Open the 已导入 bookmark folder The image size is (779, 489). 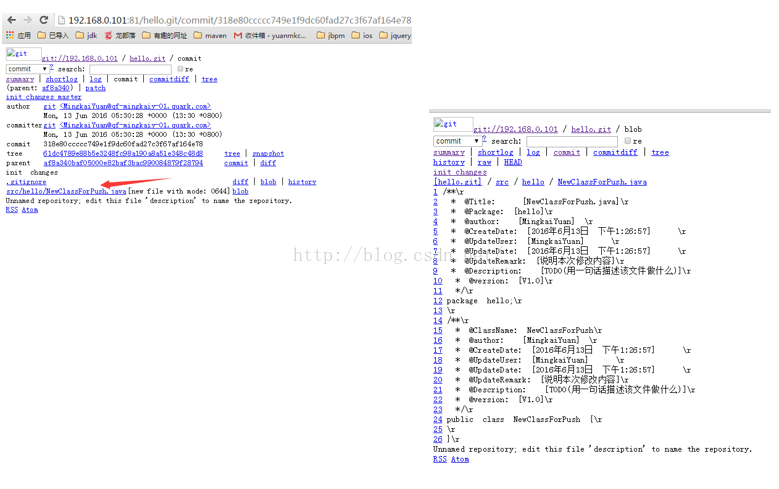click(x=53, y=35)
